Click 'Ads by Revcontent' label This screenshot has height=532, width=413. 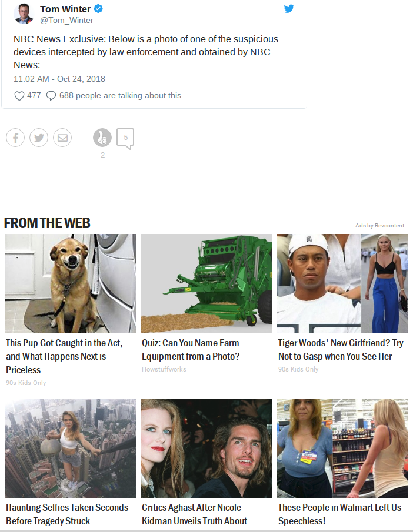coord(379,226)
